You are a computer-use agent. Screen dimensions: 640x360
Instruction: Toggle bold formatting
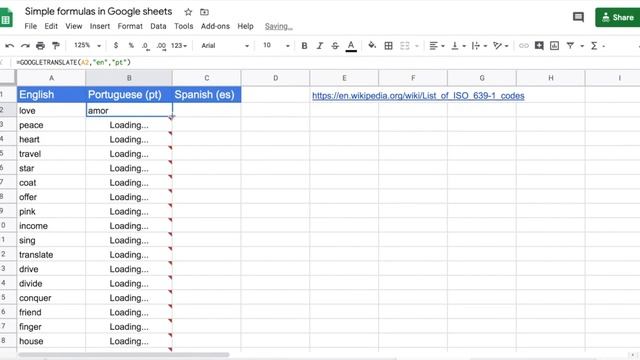304,46
